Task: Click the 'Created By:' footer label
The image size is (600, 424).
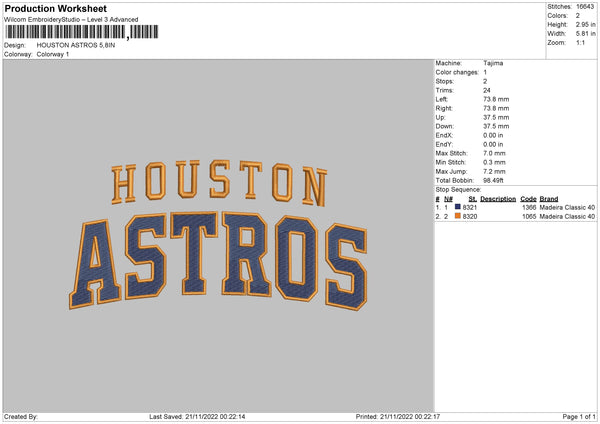Action: [x=21, y=417]
